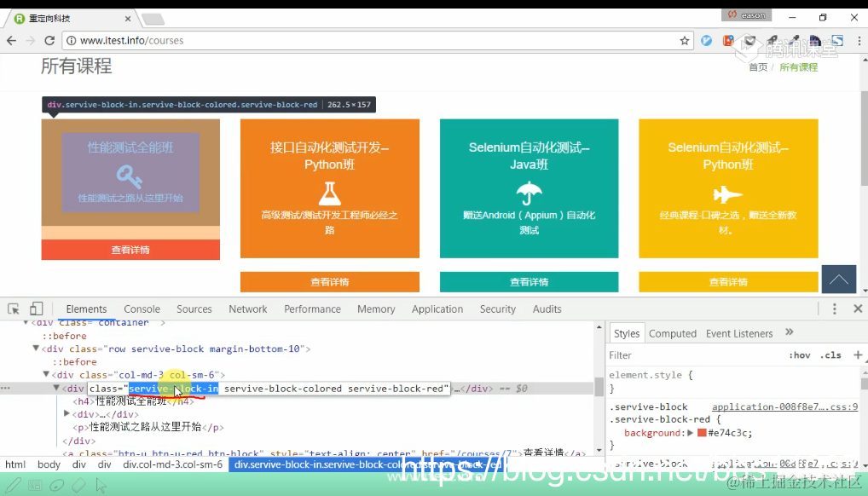Switch to the Network tab
Image resolution: width=868 pixels, height=496 pixels.
pos(248,309)
